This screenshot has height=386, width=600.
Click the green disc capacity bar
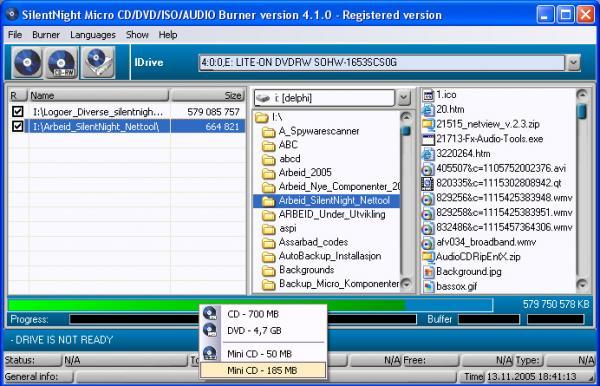click(250, 305)
